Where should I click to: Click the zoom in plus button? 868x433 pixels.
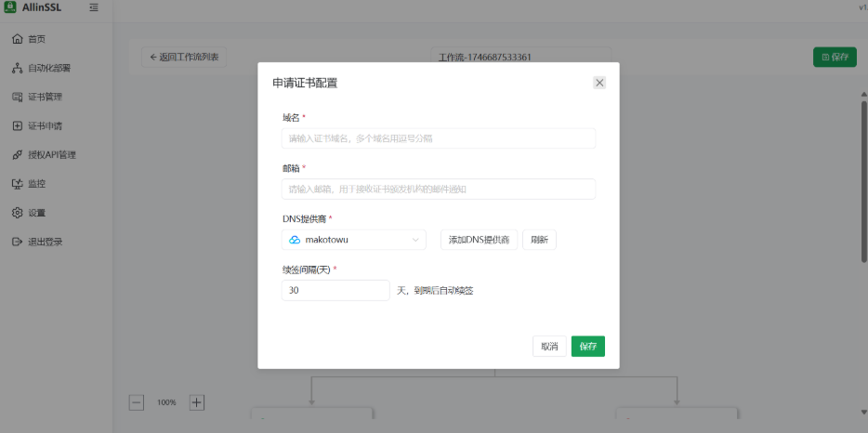click(x=197, y=402)
